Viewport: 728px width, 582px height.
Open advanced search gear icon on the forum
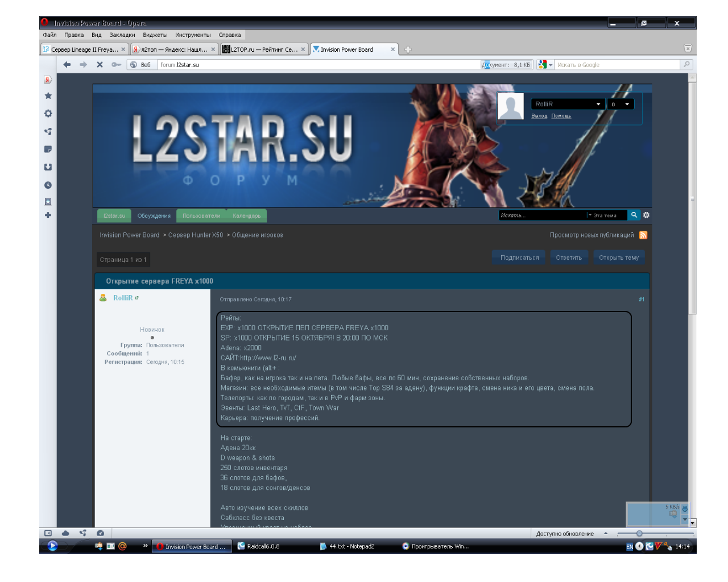(x=646, y=215)
